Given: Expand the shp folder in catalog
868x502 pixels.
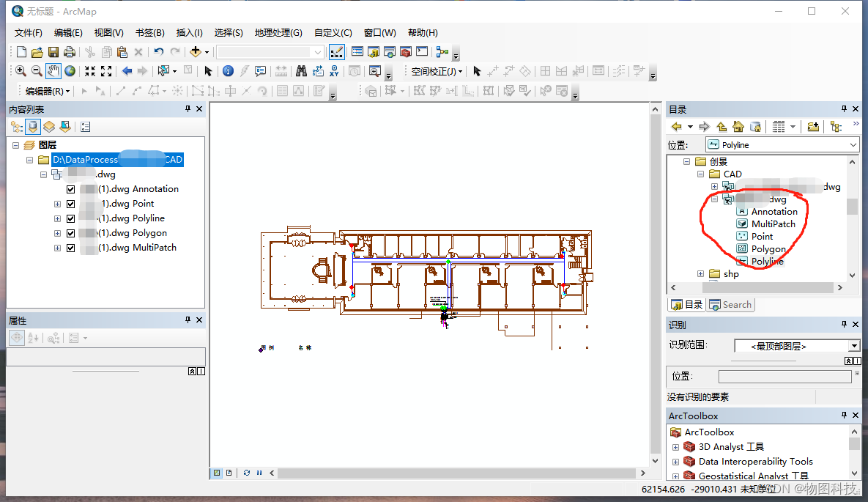Looking at the screenshot, I should [x=700, y=273].
